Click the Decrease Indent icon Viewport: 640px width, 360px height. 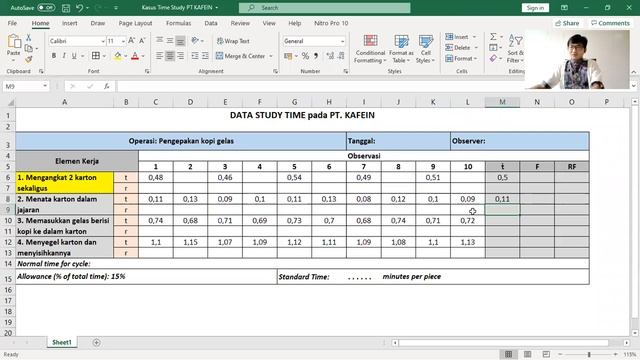pos(195,56)
